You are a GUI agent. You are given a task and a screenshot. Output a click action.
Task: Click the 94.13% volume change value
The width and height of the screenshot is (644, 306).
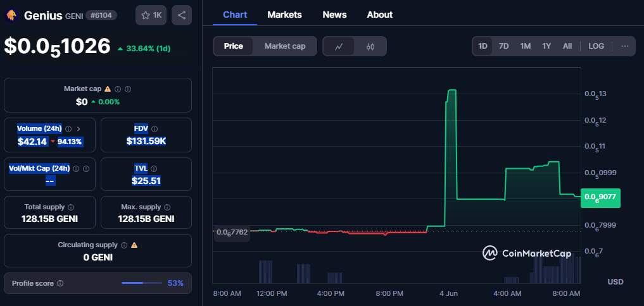click(x=70, y=142)
